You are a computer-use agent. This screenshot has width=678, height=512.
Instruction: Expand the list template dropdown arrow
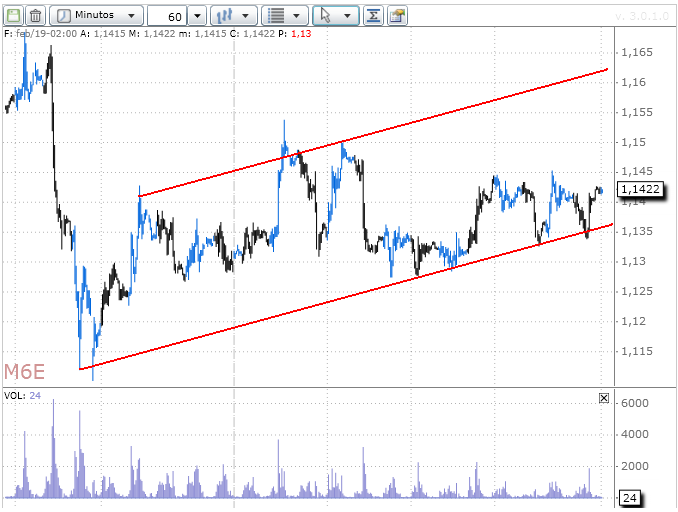pyautogui.click(x=298, y=16)
